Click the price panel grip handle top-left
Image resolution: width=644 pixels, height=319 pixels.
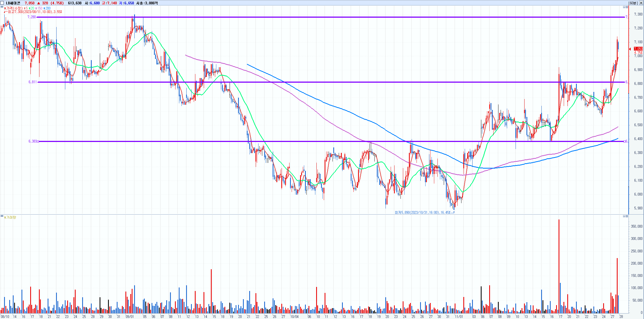point(2,7)
